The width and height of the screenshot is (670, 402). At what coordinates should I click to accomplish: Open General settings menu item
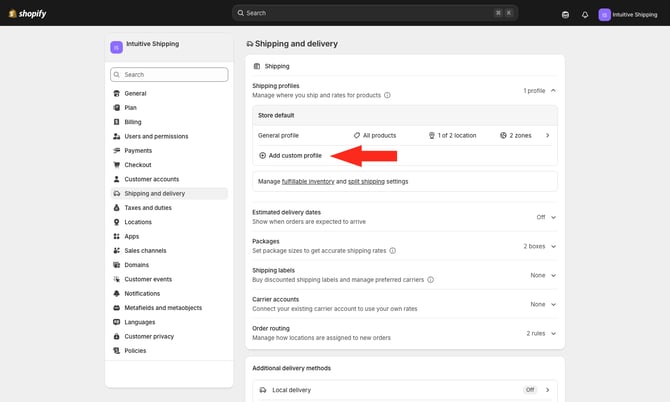[x=169, y=93]
